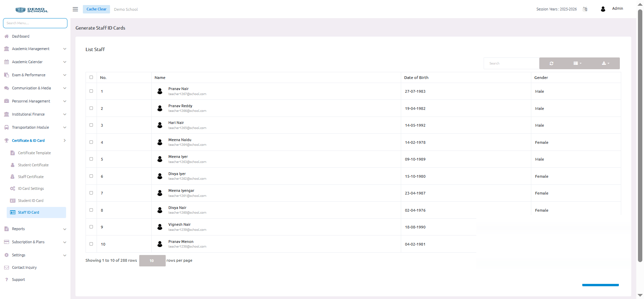Expand Transportation Module chevron
Screen dimensions: 644x299
point(65,127)
